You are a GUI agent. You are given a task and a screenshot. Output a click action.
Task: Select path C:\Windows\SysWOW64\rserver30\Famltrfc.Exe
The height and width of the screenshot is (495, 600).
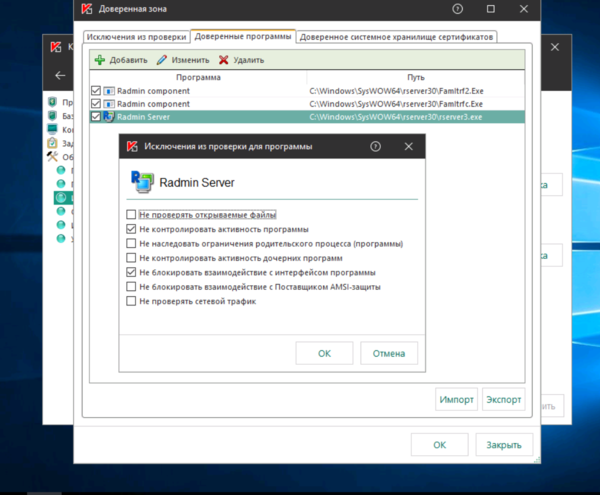[396, 104]
